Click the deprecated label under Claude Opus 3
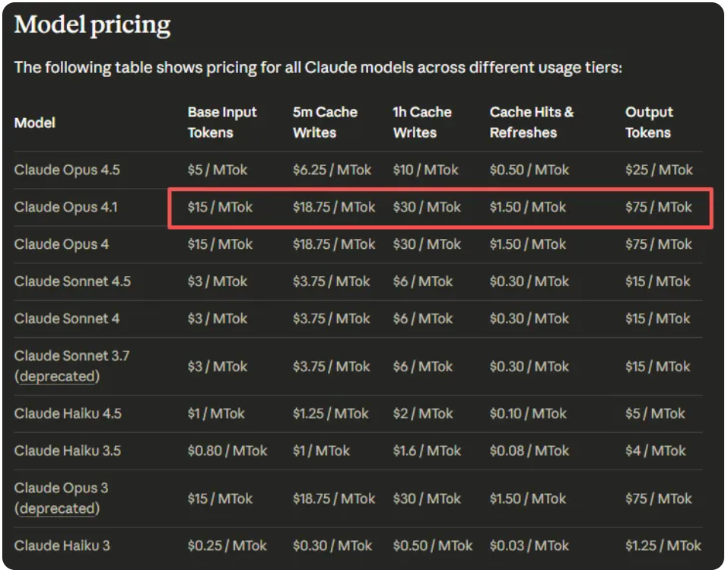This screenshot has width=728, height=573. 57,509
